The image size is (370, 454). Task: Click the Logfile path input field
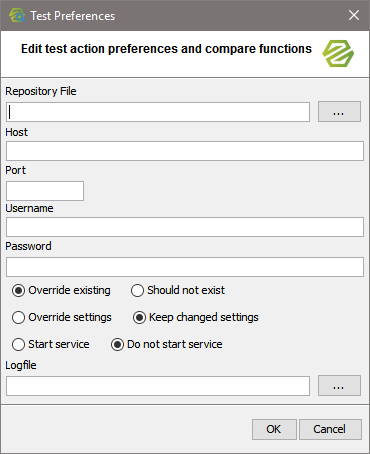158,386
